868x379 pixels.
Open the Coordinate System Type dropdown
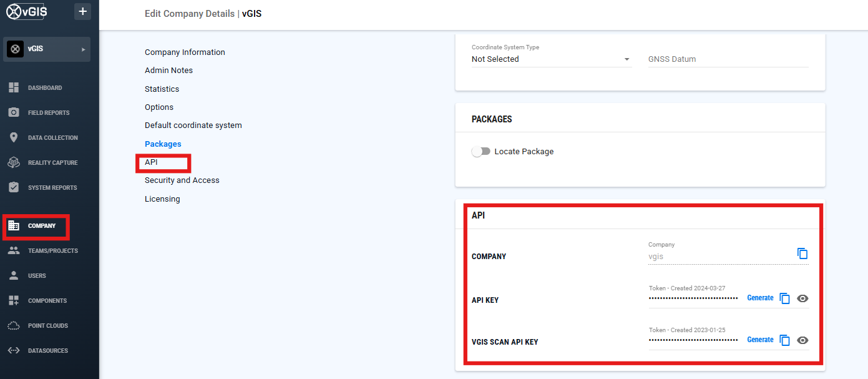pyautogui.click(x=551, y=59)
